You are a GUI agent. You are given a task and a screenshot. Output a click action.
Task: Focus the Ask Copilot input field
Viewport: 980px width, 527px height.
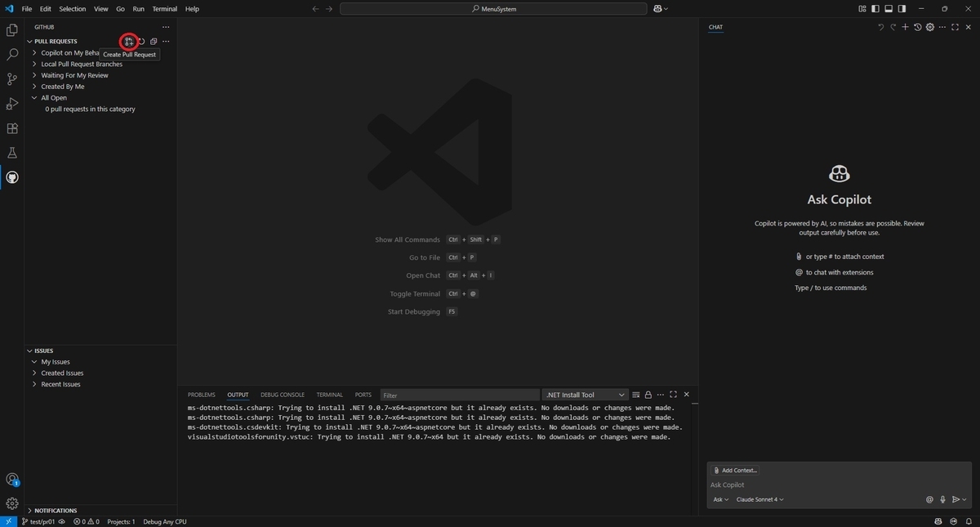point(839,485)
